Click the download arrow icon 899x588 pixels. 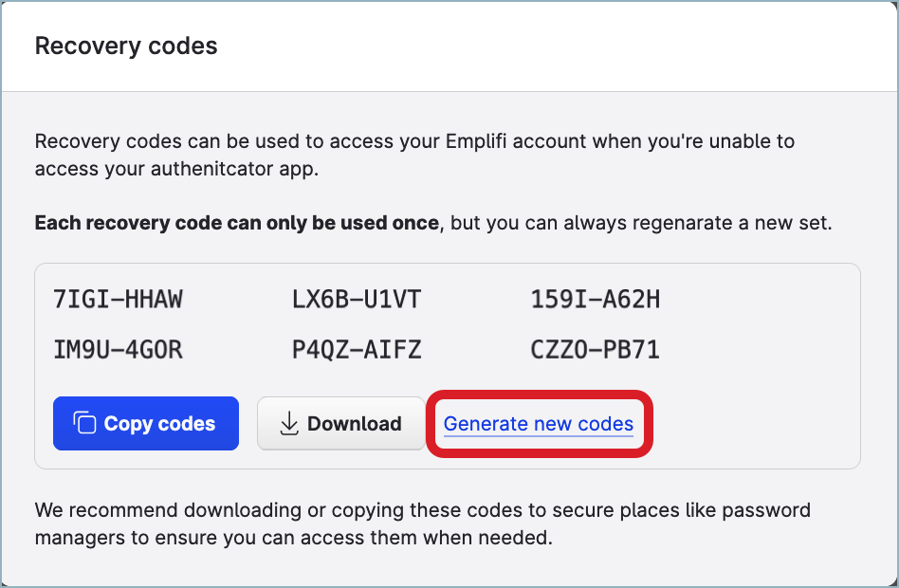[x=287, y=423]
